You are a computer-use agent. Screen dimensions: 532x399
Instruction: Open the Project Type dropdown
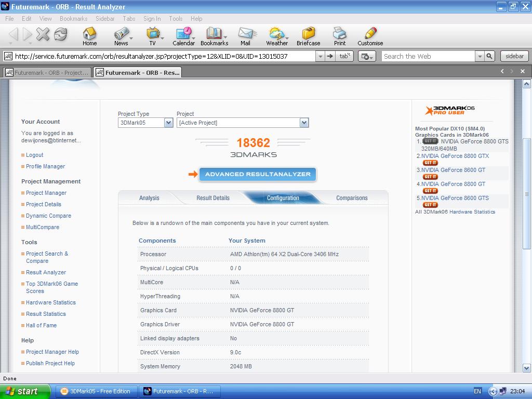tap(169, 123)
